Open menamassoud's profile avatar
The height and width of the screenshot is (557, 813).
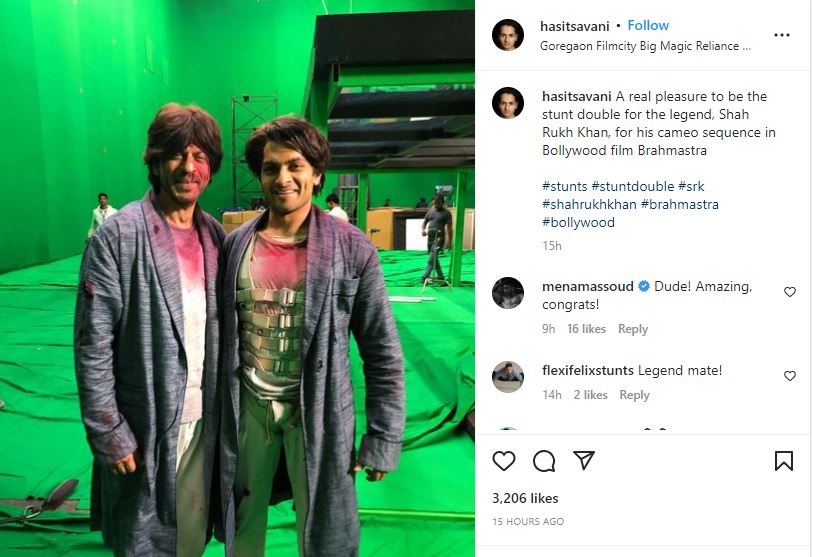pos(508,293)
